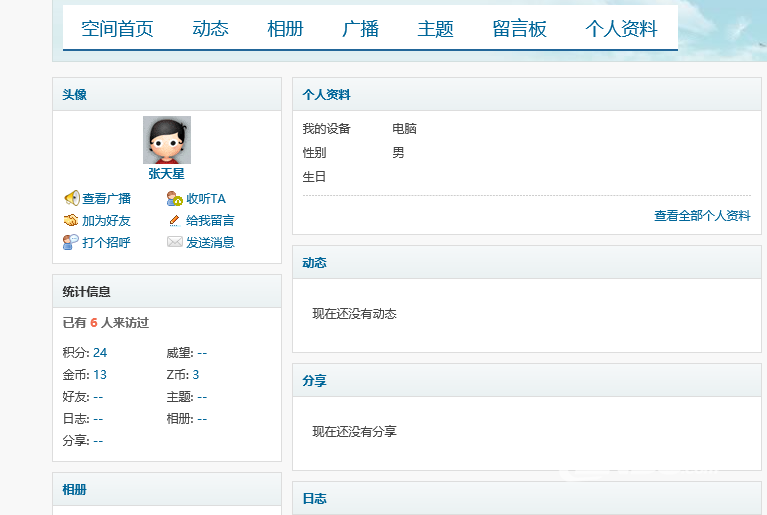Click the Z币 value 3
The image size is (767, 515).
pos(196,375)
